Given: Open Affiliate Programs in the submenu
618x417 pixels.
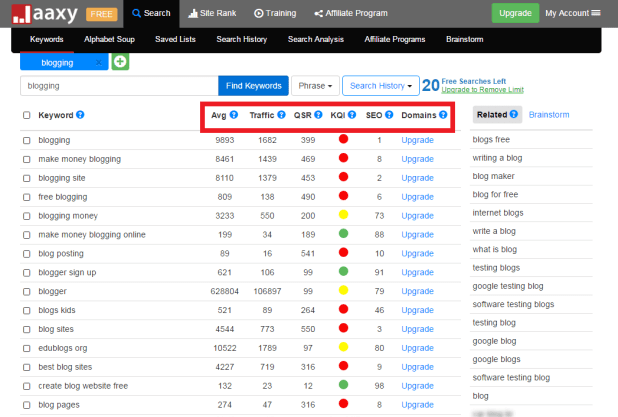Looking at the screenshot, I should point(395,39).
